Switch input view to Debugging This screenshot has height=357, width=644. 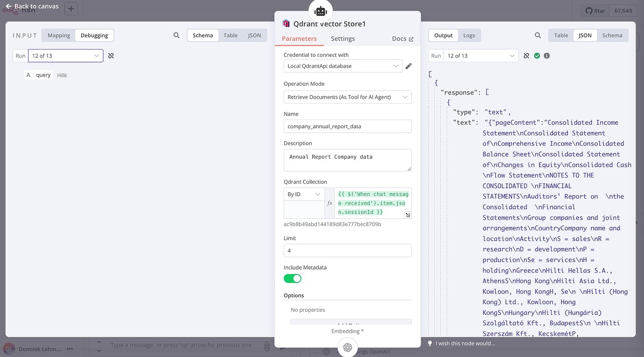click(94, 36)
